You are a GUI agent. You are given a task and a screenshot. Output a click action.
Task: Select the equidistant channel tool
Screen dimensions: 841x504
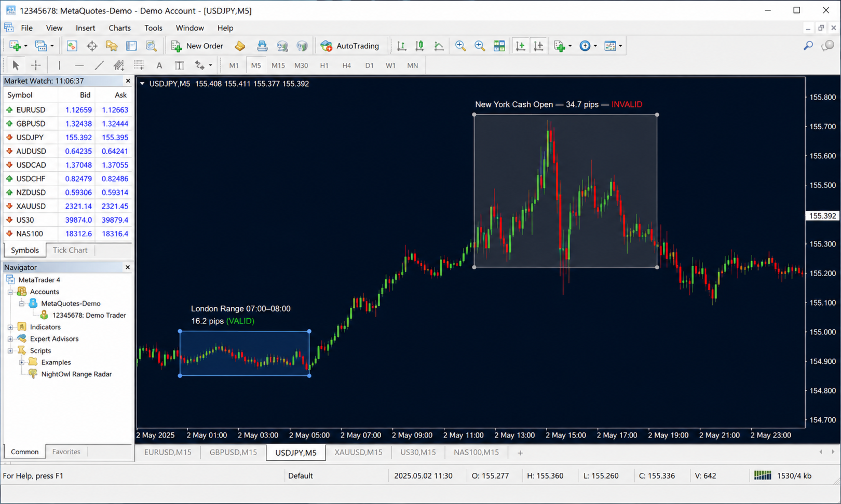(119, 65)
